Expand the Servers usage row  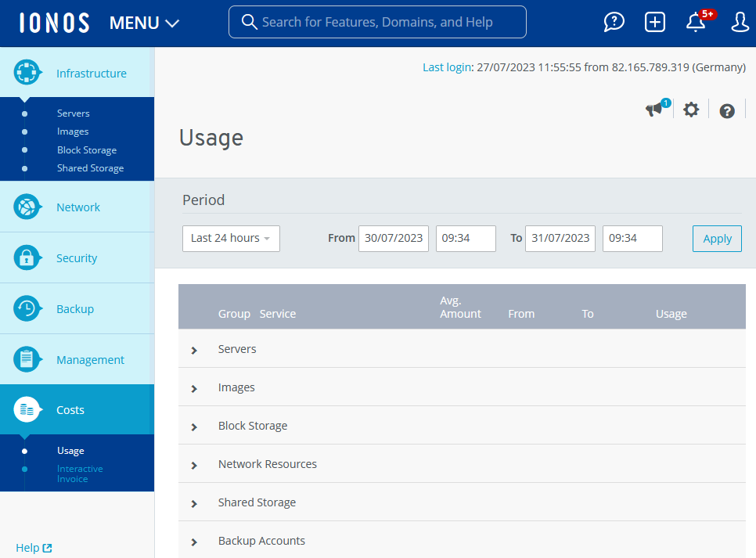[194, 350]
